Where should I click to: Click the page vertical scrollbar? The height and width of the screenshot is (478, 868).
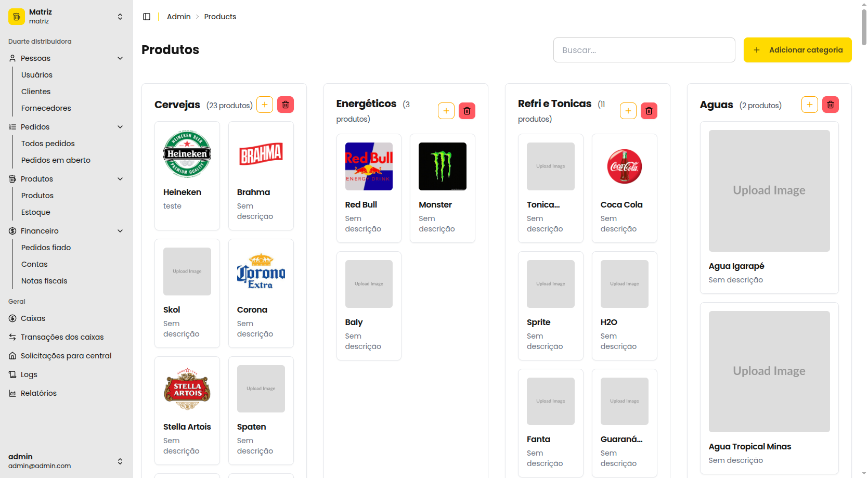(x=864, y=27)
